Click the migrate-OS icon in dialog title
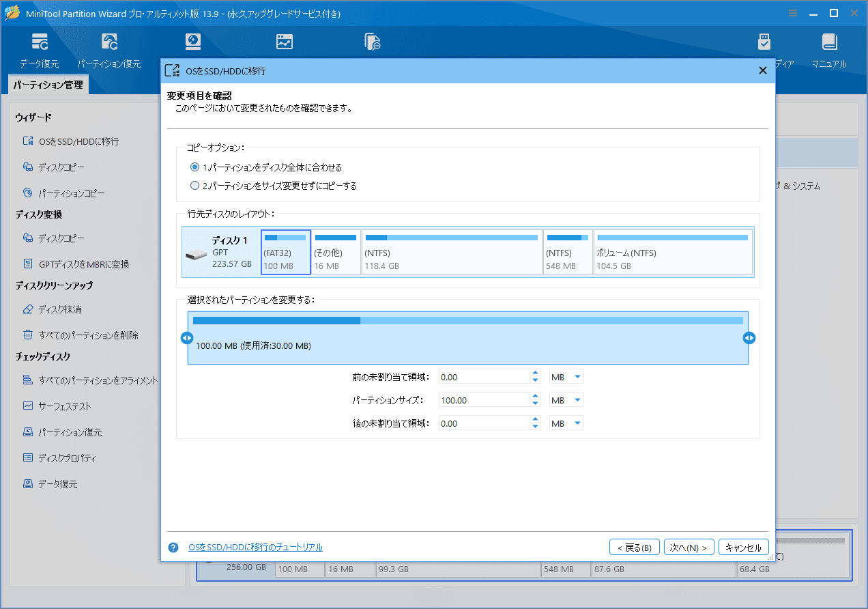 point(173,70)
